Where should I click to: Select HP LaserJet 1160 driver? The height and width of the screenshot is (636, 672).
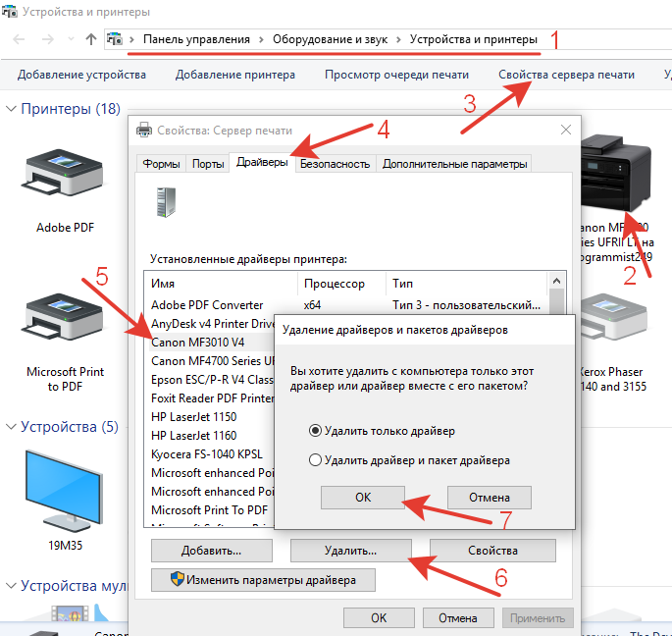(212, 436)
